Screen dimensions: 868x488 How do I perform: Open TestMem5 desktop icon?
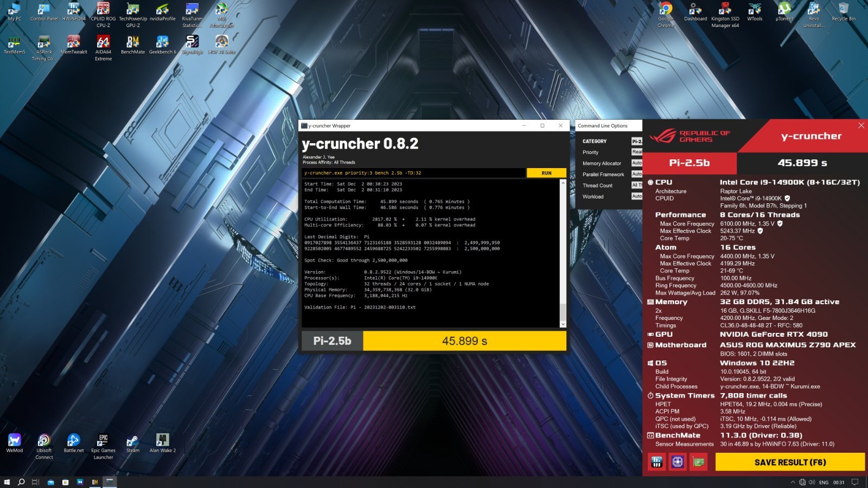[15, 46]
